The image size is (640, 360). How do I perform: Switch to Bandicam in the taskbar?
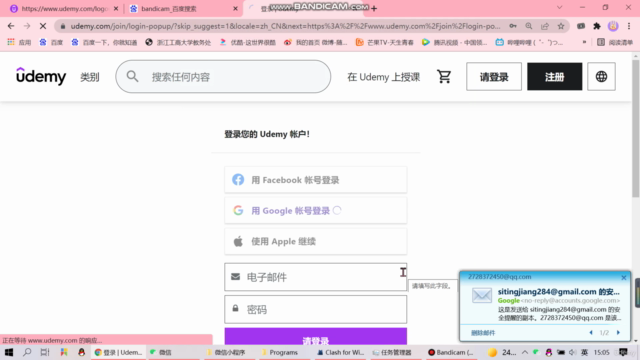point(451,352)
